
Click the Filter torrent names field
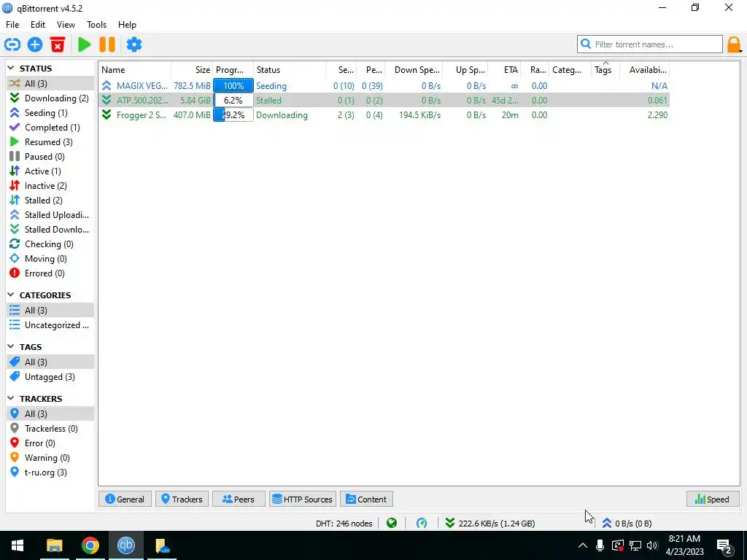[x=650, y=44]
